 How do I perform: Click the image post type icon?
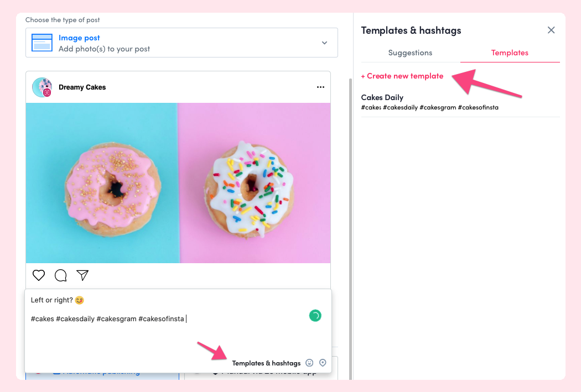tap(42, 43)
